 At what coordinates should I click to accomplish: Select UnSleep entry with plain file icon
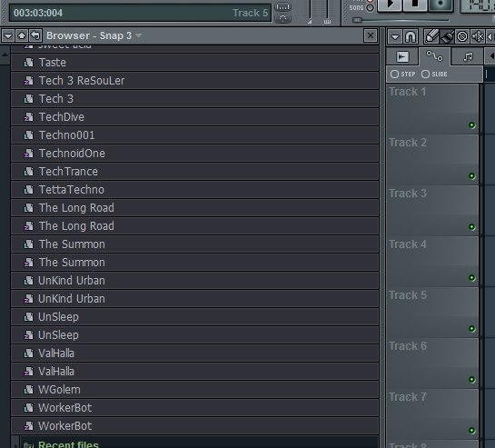pos(194,317)
